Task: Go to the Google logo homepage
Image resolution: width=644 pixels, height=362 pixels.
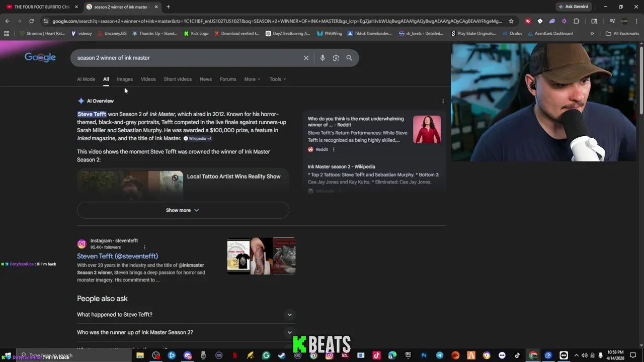Action: tap(40, 57)
